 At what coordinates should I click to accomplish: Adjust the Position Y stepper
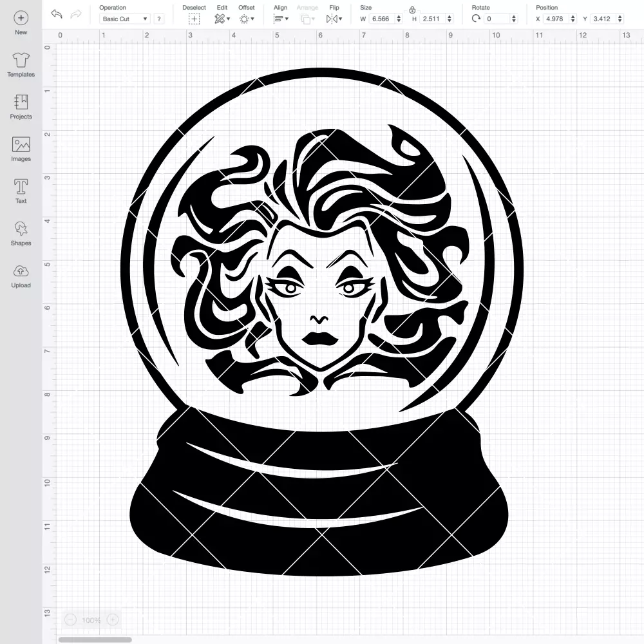coord(620,19)
